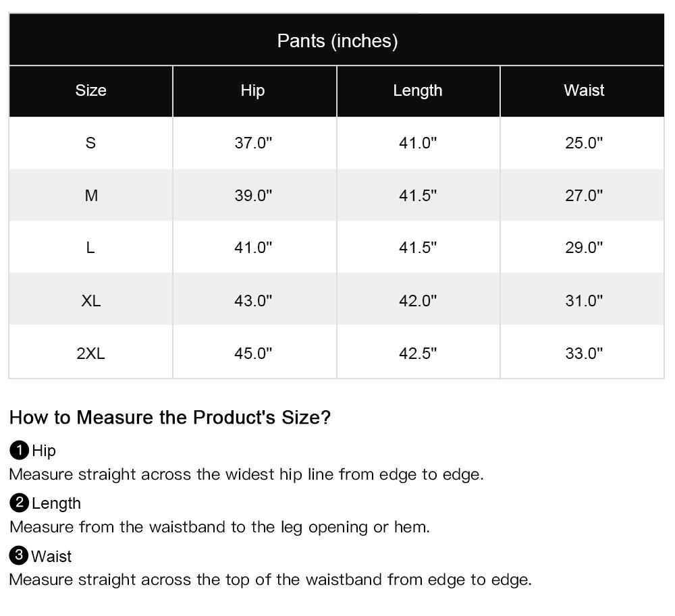Screen dimensions: 675x616
Task: Click the waistband measurement instruction sentence
Action: tap(270, 580)
